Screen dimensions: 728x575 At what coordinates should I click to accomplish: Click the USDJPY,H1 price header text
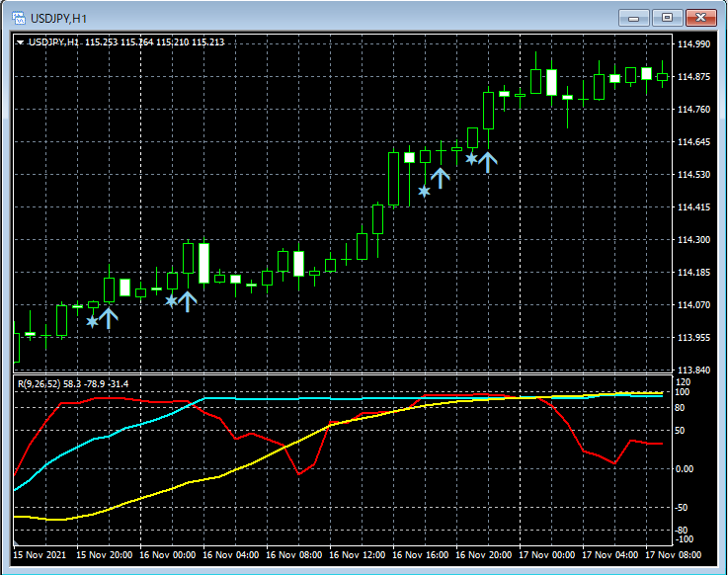(126, 42)
